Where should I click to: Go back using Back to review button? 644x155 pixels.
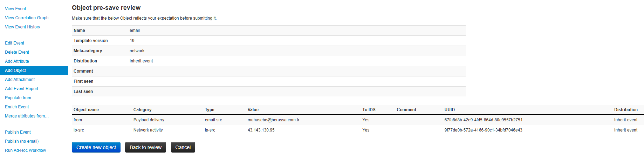[x=145, y=147]
